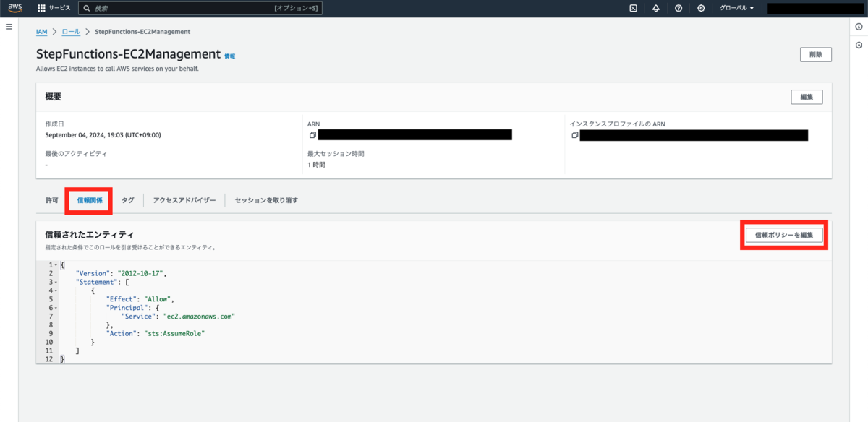The height and width of the screenshot is (422, 868).
Task: Collapse the fold arrow on line 4
Action: (56, 290)
